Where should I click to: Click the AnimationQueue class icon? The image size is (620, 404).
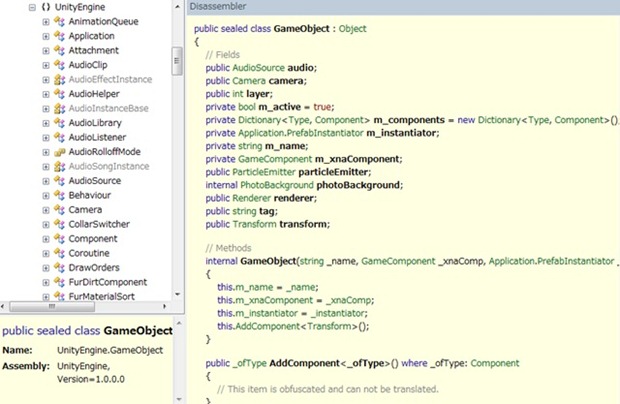point(59,21)
